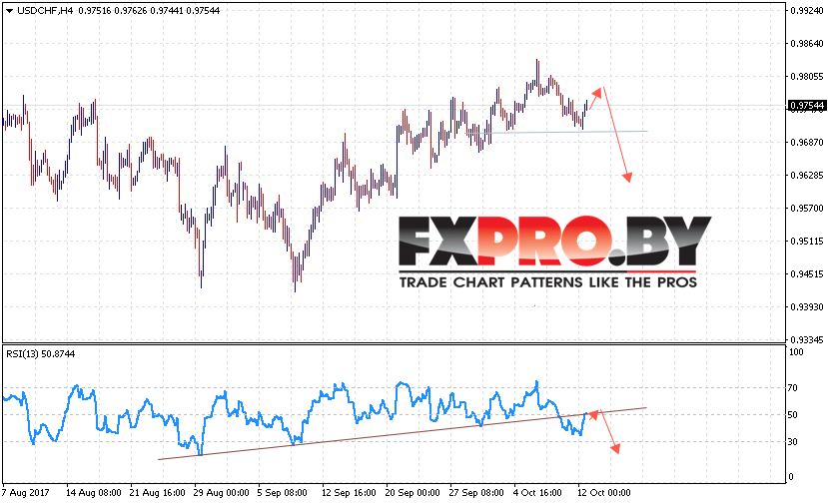Click the downward red forecast arrow tip on price chart
The width and height of the screenshot is (828, 504).
tap(627, 177)
